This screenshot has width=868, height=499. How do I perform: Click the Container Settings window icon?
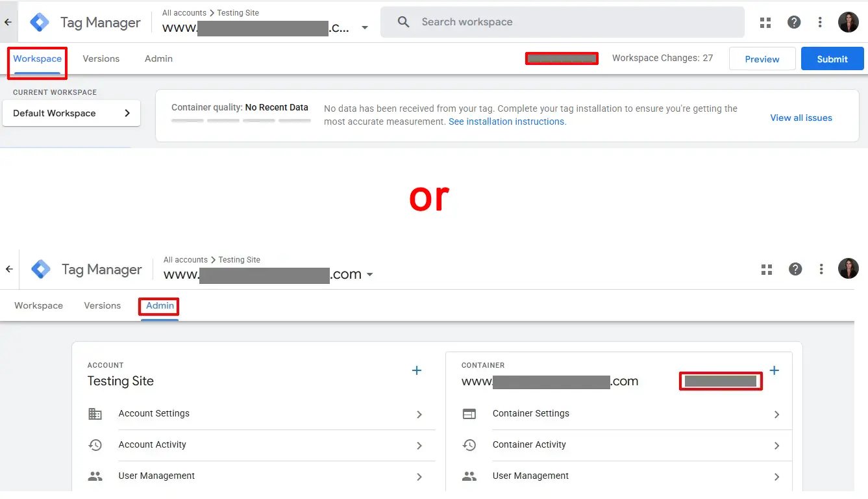469,414
